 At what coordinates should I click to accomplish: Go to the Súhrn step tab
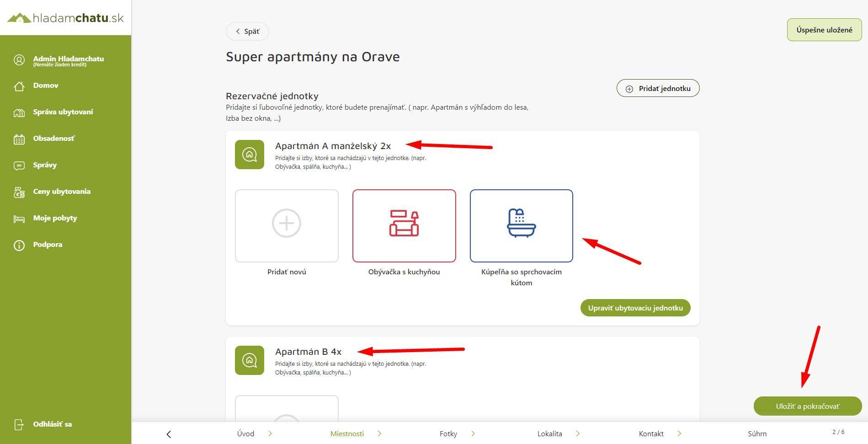[x=757, y=434]
